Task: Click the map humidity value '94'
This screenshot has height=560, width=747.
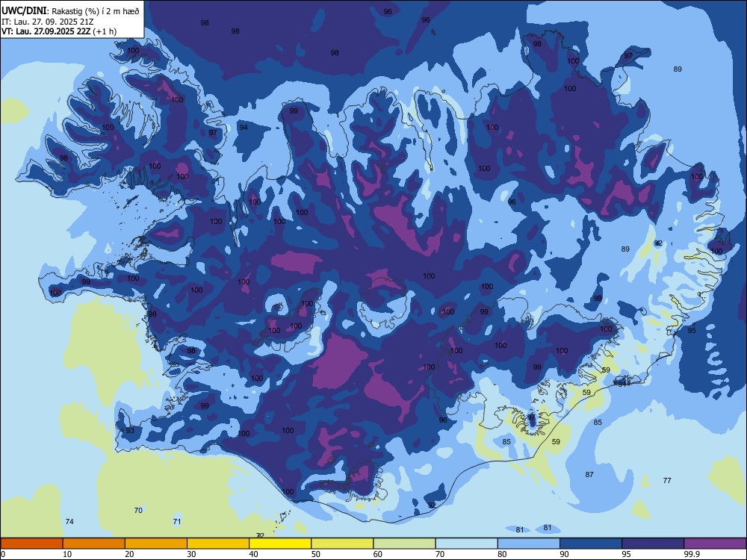Action: (x=244, y=127)
